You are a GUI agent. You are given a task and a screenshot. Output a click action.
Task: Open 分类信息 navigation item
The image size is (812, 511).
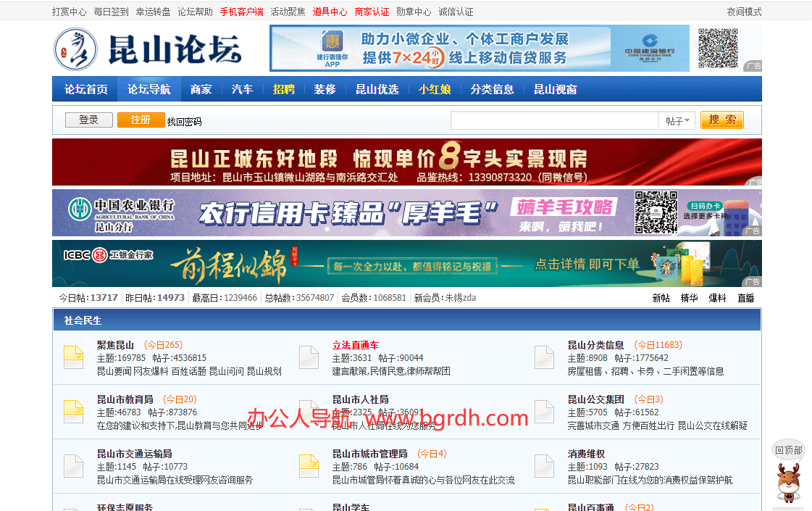pyautogui.click(x=492, y=89)
